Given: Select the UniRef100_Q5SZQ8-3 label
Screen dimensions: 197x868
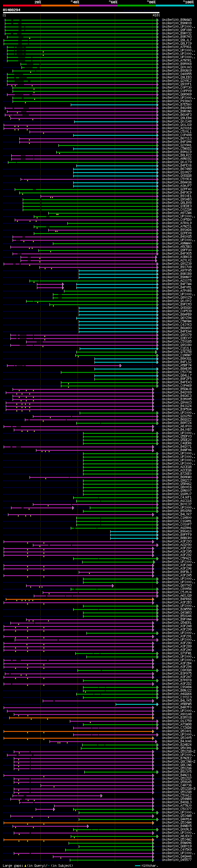Looking at the screenshot, I should [179, 789].
